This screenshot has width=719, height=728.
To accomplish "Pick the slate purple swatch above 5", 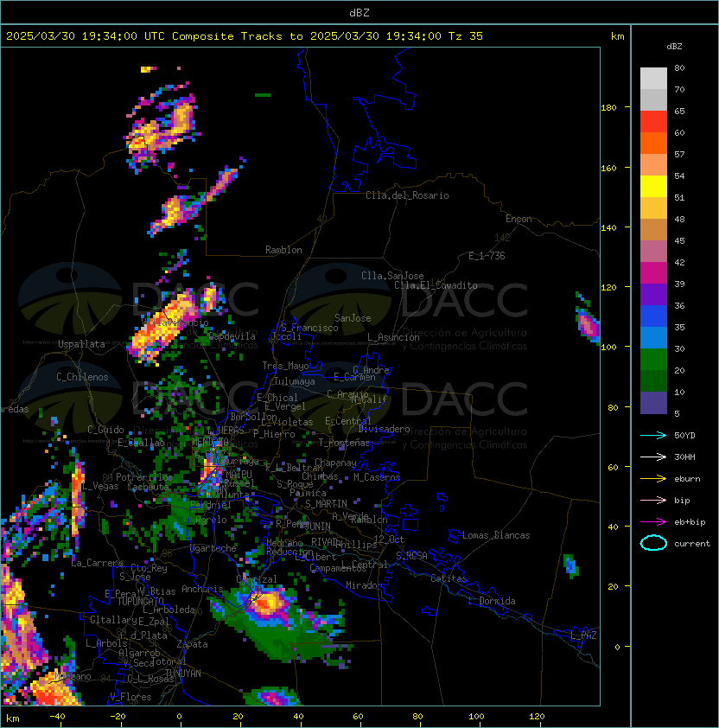I will [x=653, y=403].
